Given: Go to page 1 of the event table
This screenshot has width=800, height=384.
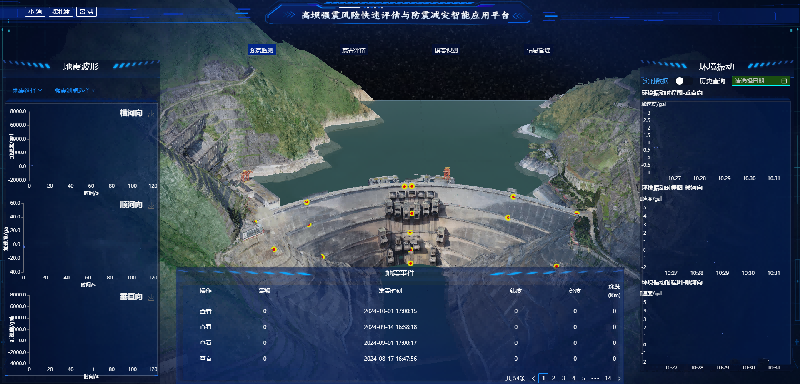Looking at the screenshot, I should [544, 378].
